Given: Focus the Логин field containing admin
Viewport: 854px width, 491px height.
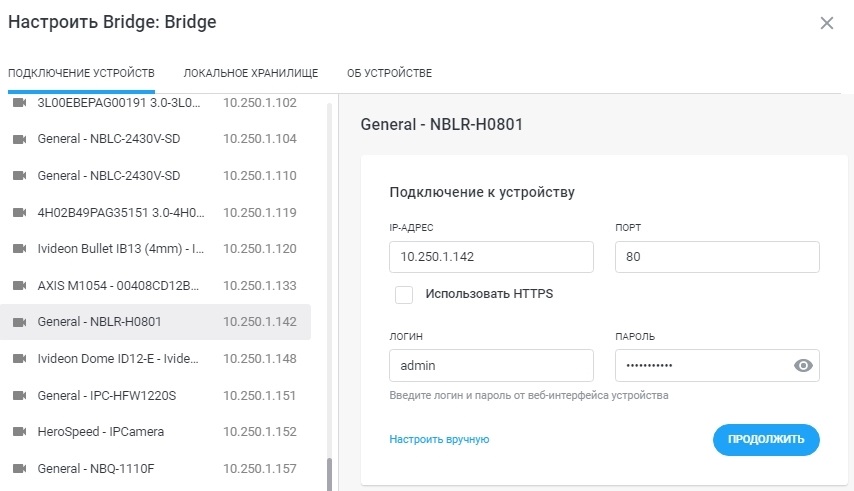Looking at the screenshot, I should click(x=491, y=365).
